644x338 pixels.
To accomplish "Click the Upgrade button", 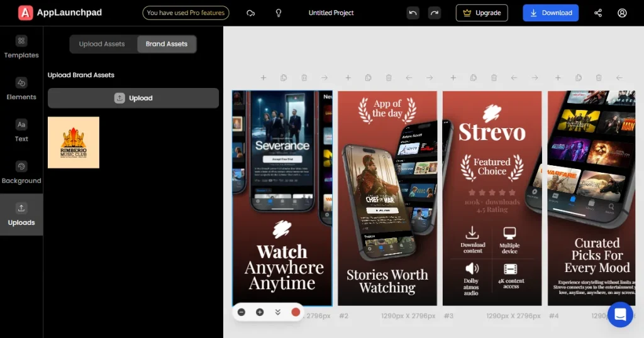I will click(x=482, y=13).
